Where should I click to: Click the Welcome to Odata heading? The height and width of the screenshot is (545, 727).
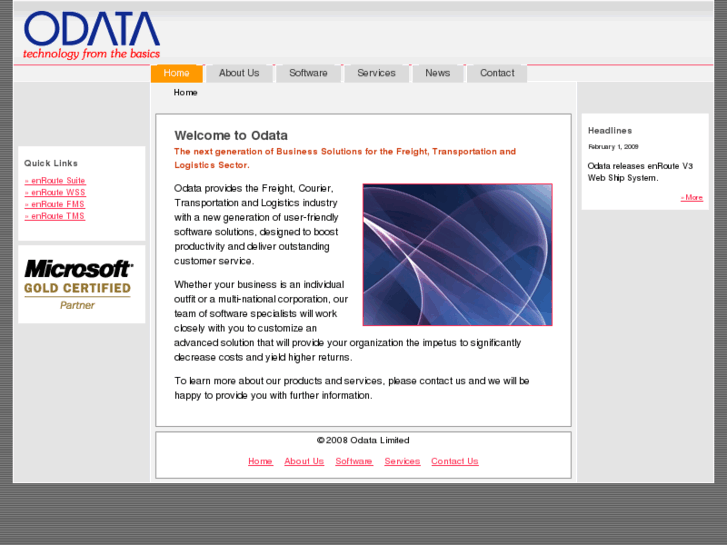231,135
